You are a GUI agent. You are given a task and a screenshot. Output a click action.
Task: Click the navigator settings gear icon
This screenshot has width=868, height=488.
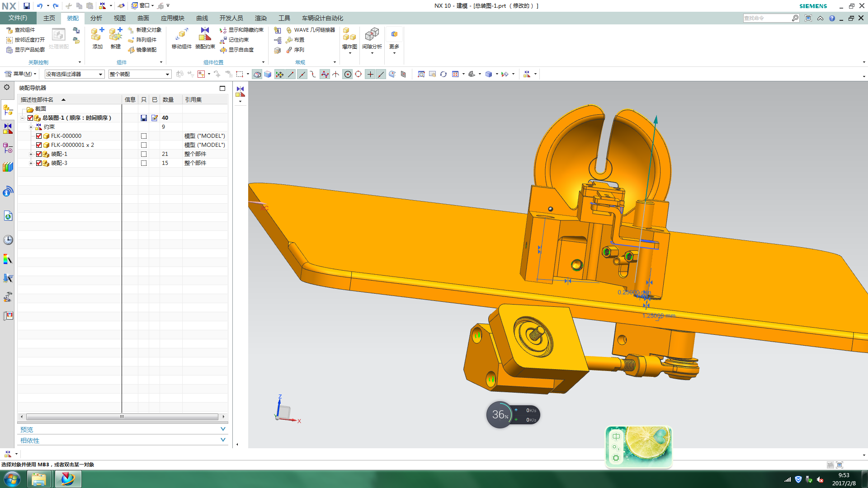7,87
